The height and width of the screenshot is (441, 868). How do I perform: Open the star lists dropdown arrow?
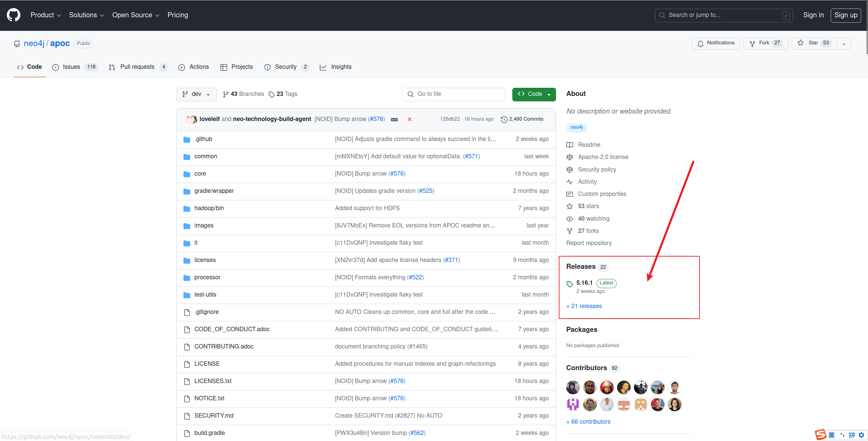pyautogui.click(x=844, y=44)
